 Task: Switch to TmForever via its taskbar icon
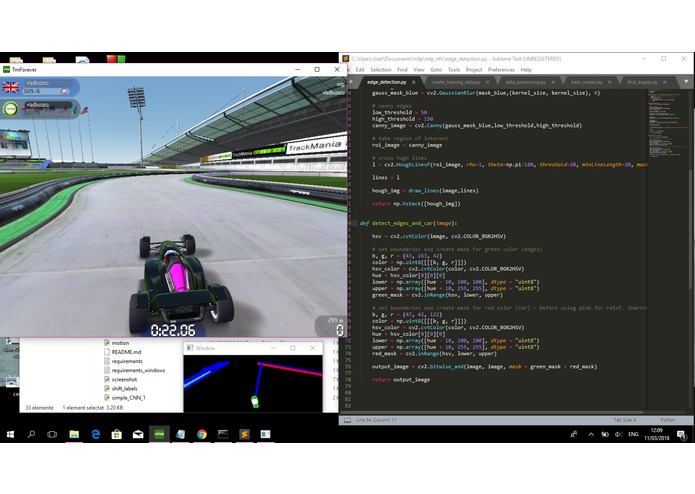[159, 434]
